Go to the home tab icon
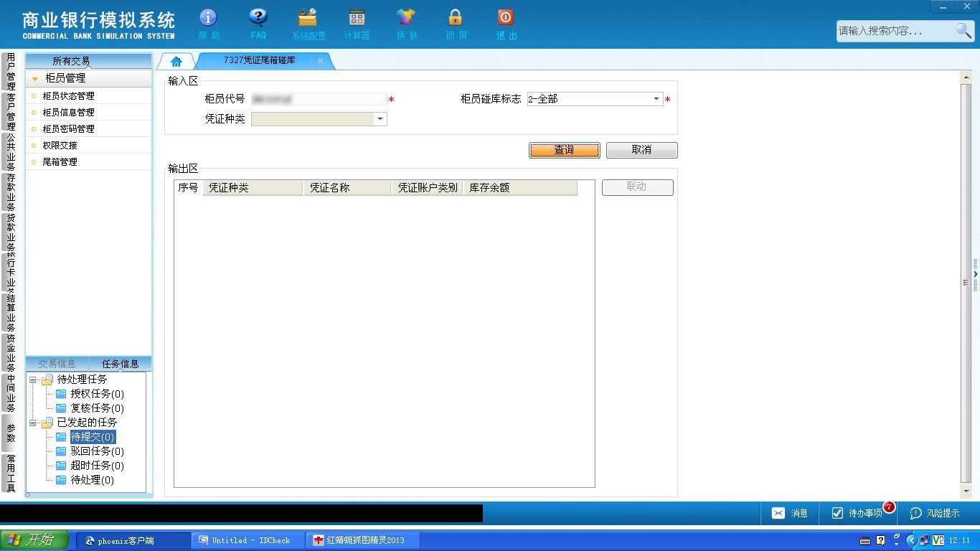The image size is (980, 551). tap(176, 62)
